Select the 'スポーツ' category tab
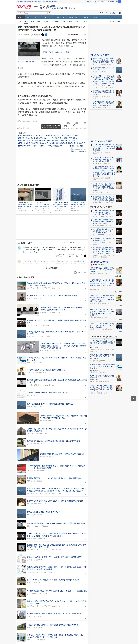Screen dimensions: 138x644 [x=56, y=21]
